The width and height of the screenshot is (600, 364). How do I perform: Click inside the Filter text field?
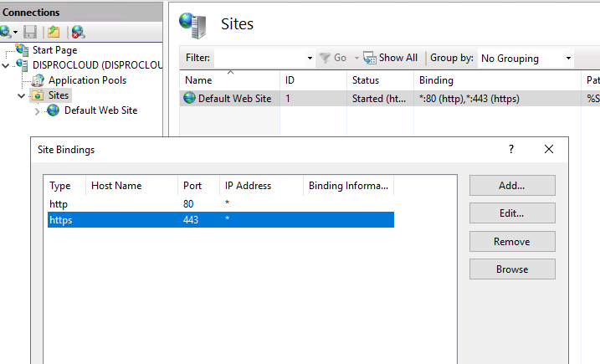click(x=259, y=59)
